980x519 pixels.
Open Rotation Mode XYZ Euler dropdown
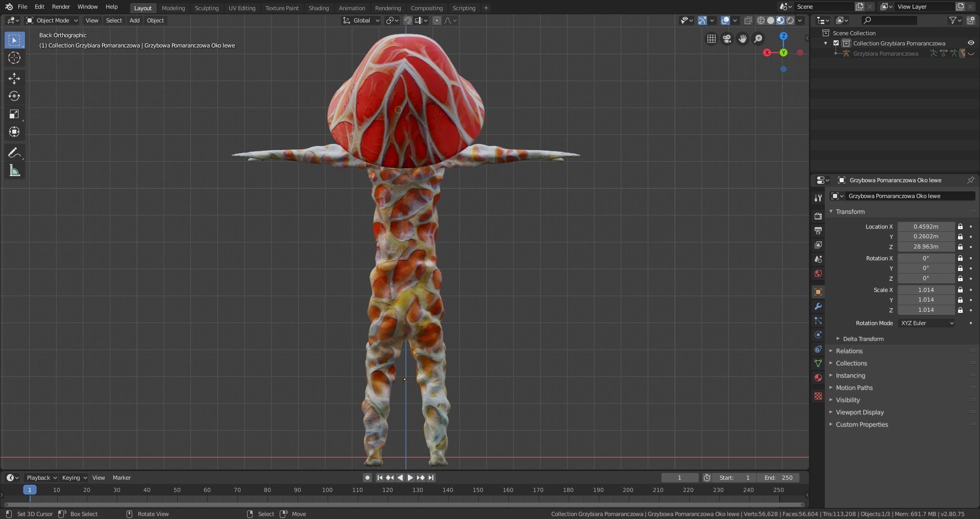point(926,324)
